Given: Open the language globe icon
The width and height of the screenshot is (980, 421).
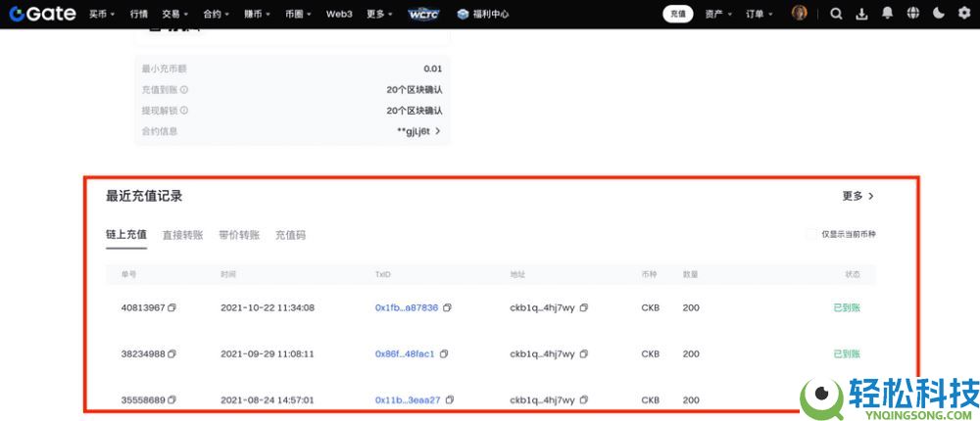Looking at the screenshot, I should tap(913, 14).
